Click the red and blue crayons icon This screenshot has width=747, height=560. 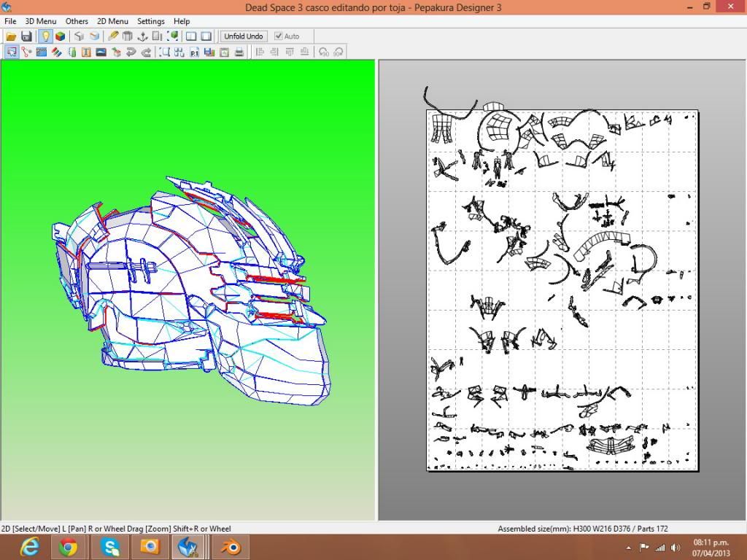pyautogui.click(x=57, y=52)
